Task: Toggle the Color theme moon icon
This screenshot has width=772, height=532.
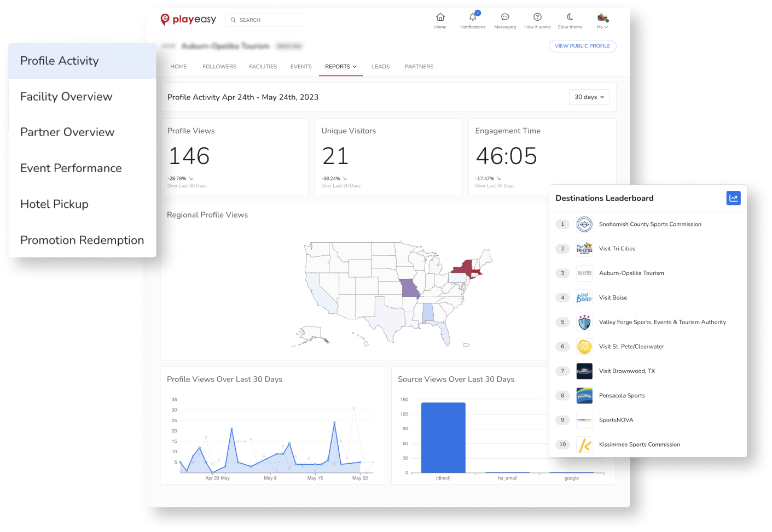Action: pyautogui.click(x=570, y=17)
